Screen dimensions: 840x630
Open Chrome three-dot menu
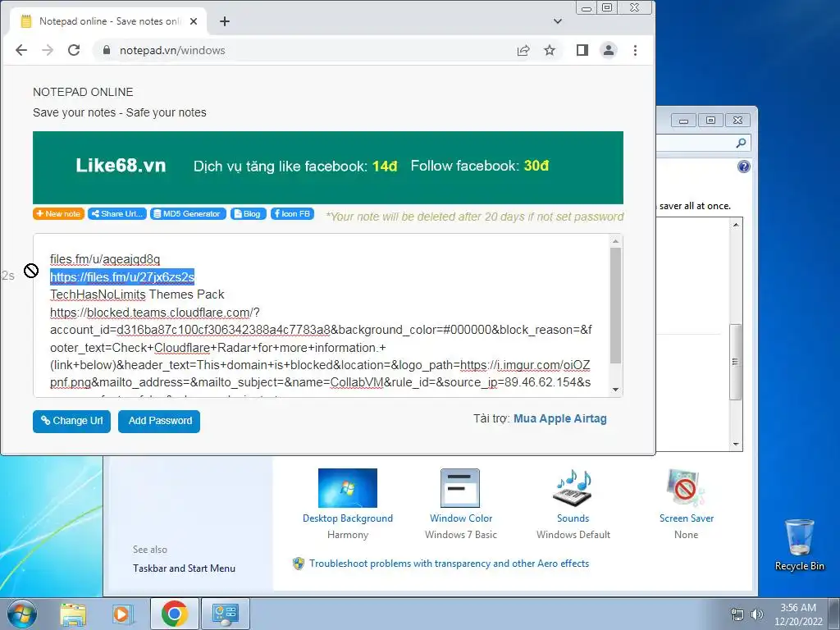(636, 50)
